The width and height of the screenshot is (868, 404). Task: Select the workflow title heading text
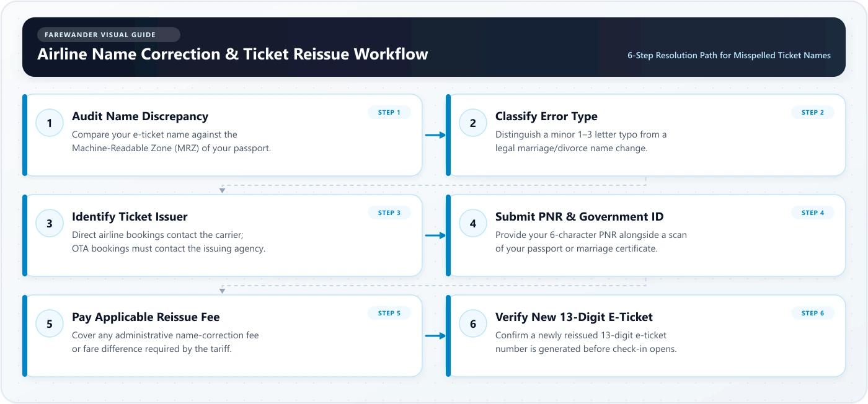[232, 54]
